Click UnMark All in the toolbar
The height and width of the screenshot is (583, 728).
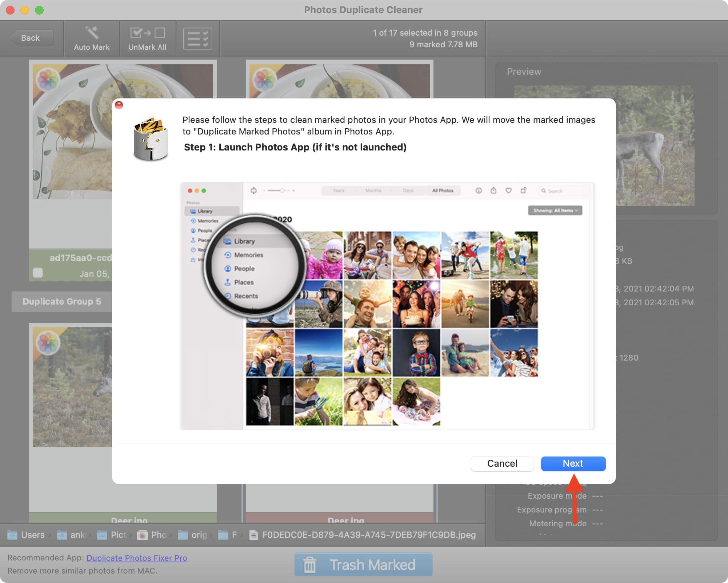pyautogui.click(x=147, y=39)
